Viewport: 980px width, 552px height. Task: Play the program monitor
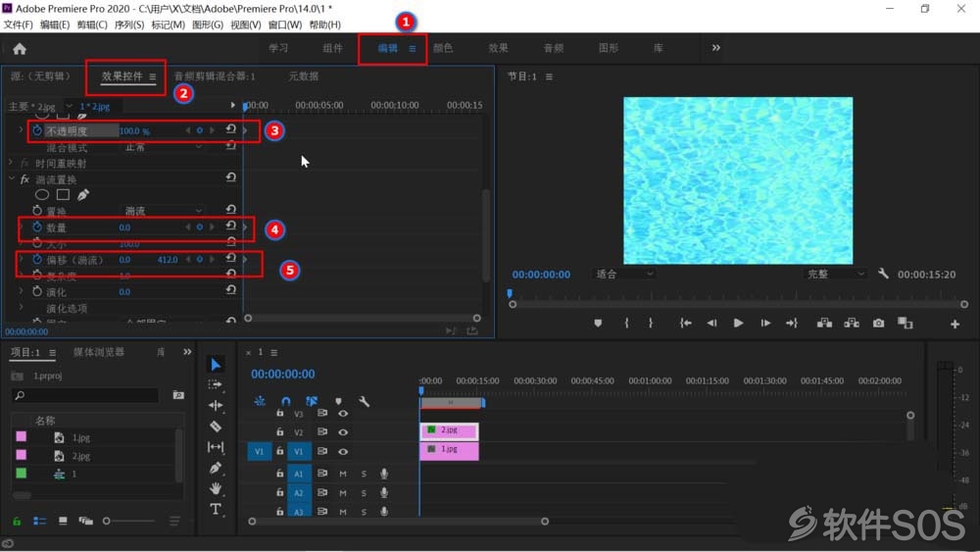[x=738, y=324]
